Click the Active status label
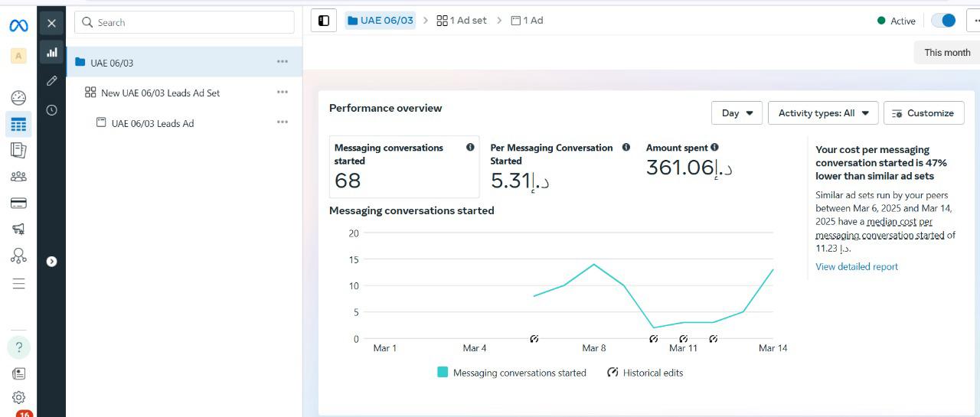980x417 pixels. 903,21
